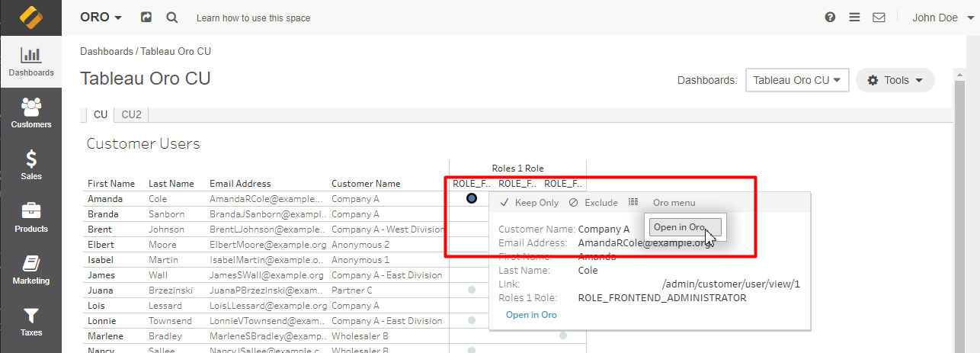Click the Dashboards breadcrumb link
This screenshot has width=980, height=353.
click(x=106, y=52)
